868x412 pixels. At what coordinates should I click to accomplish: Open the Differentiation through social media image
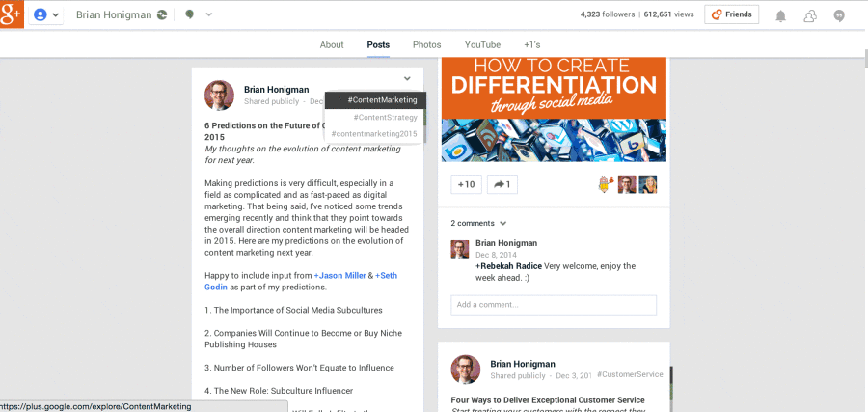click(x=554, y=109)
